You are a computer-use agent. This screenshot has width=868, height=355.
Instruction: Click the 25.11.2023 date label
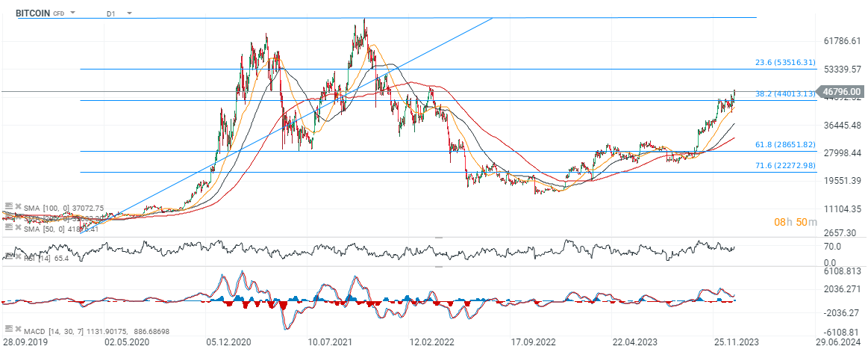(737, 341)
